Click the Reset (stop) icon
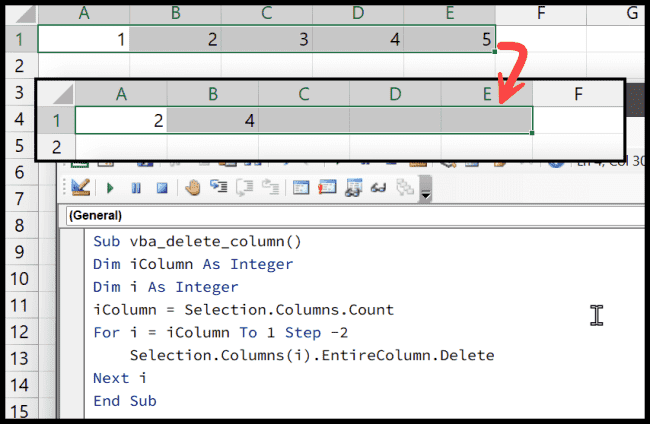 pyautogui.click(x=161, y=187)
